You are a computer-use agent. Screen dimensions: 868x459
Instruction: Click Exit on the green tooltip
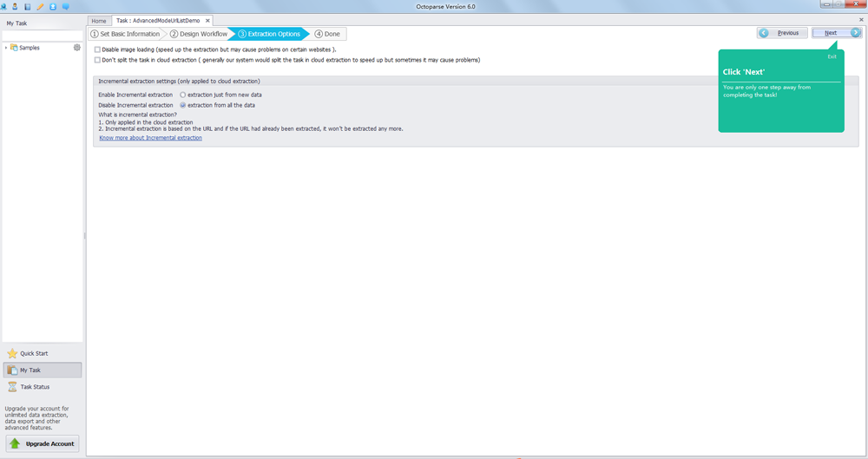(832, 56)
